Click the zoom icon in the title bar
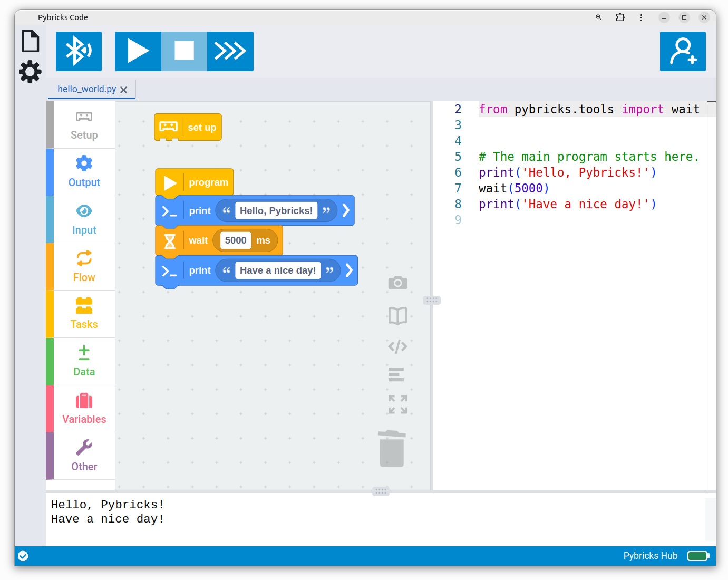The height and width of the screenshot is (580, 728). pos(599,17)
